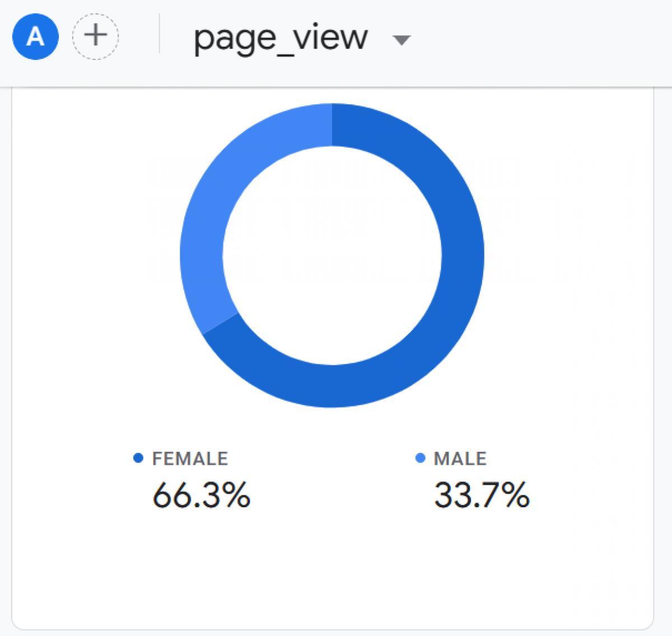Viewport: 672px width, 636px height.
Task: Click the top of the donut where segments meet
Action: click(x=332, y=125)
